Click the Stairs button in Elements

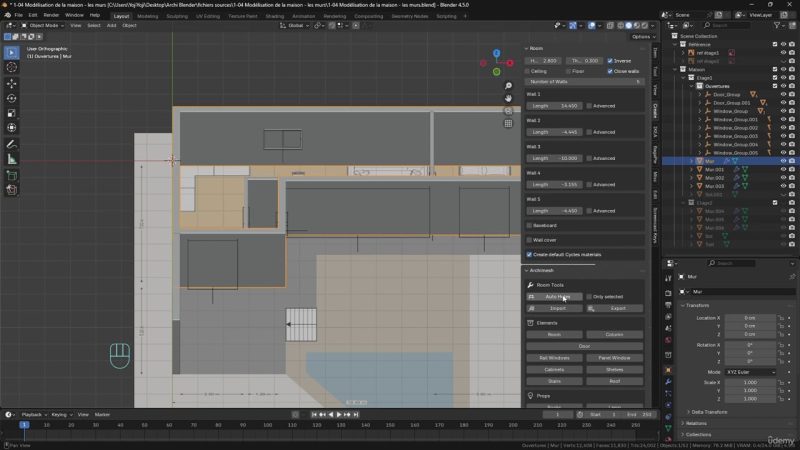click(554, 381)
